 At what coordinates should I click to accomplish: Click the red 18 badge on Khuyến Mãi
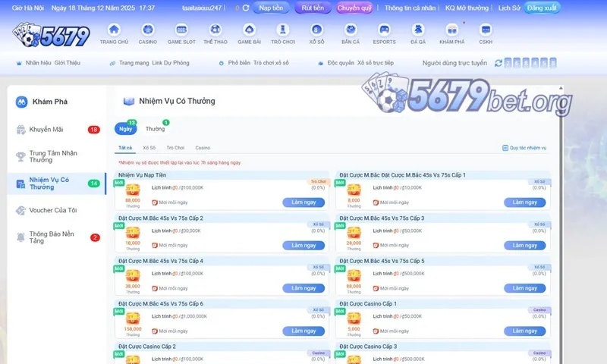click(x=93, y=130)
